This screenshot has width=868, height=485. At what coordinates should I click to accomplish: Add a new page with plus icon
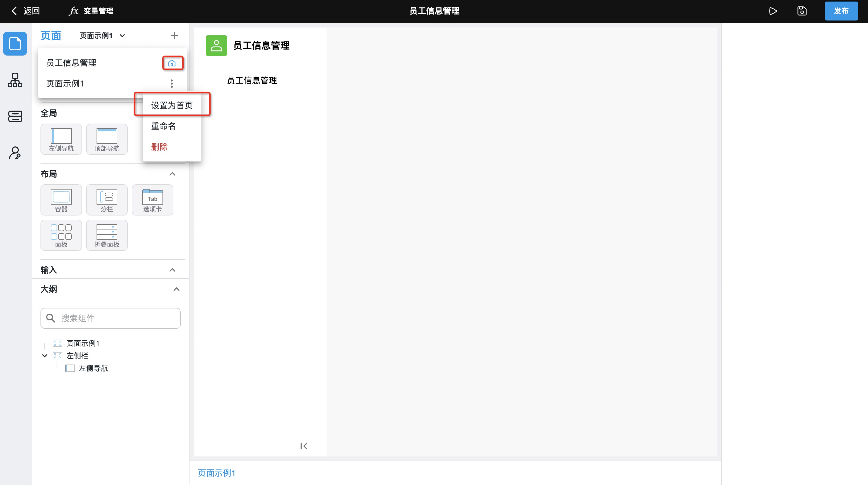coord(174,36)
